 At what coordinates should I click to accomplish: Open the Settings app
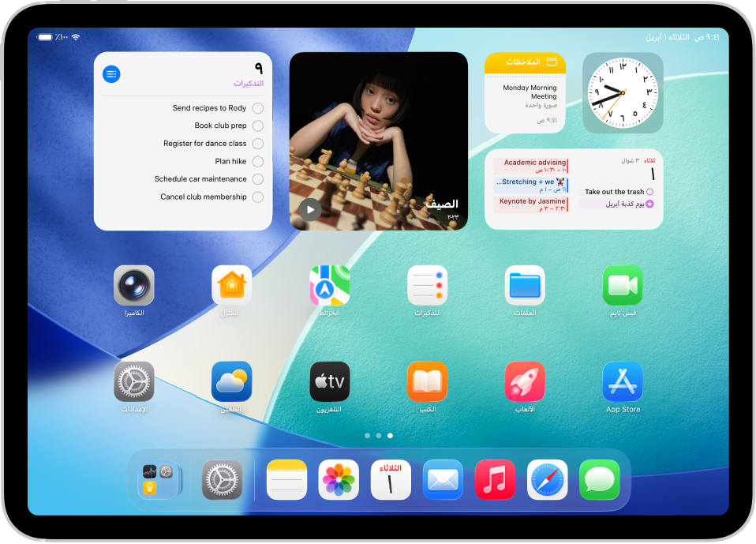[134, 381]
